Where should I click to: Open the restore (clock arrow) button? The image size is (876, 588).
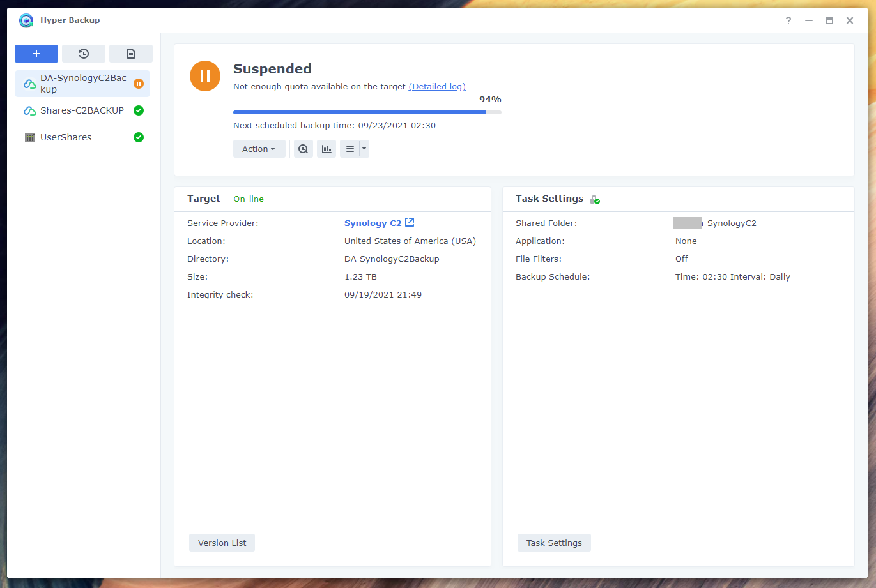point(84,54)
